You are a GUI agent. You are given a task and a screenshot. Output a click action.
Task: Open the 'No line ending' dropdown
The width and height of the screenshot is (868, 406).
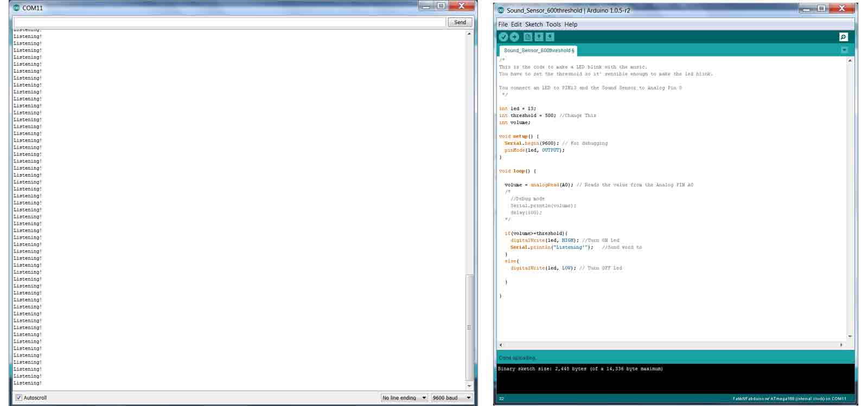[404, 397]
